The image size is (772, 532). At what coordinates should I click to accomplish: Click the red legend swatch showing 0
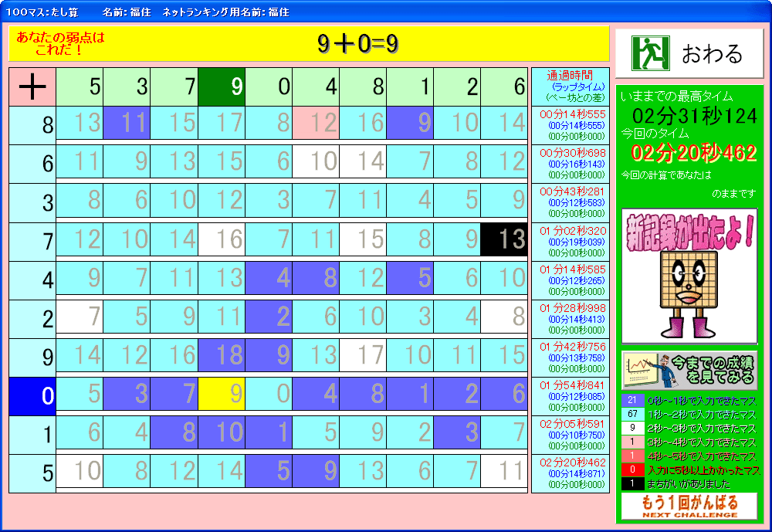pos(632,469)
